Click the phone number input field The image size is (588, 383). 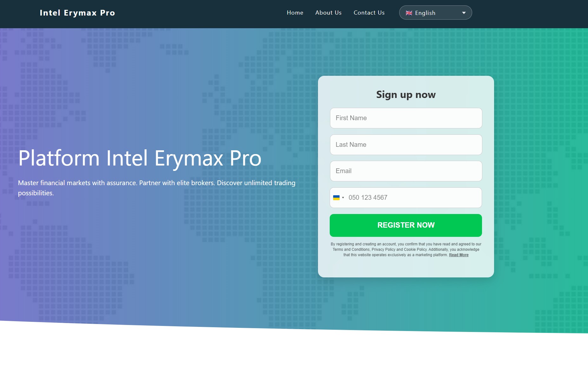point(413,198)
